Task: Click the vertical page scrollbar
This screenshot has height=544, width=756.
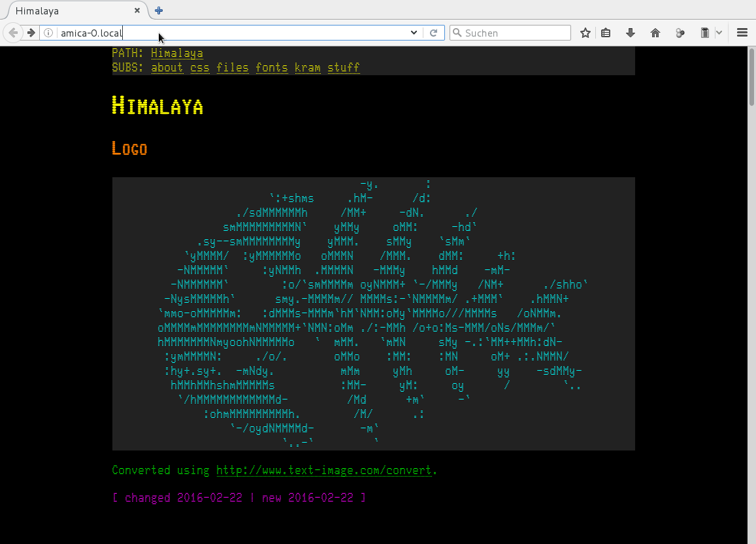Action: pyautogui.click(x=751, y=262)
